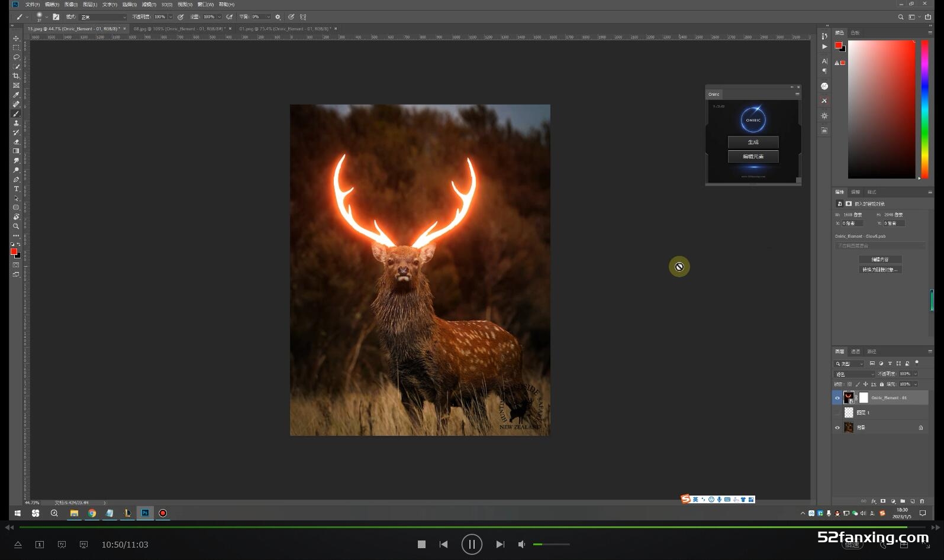Toggle pixel layer filter in Layers panel

pyautogui.click(x=872, y=364)
